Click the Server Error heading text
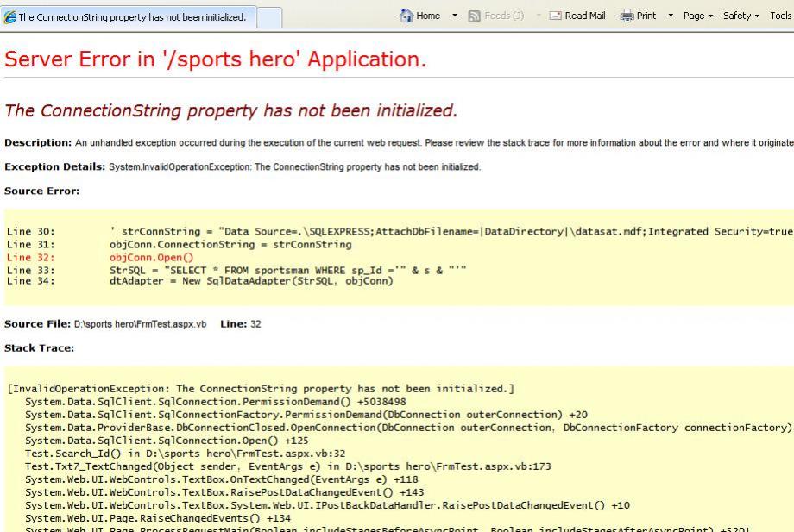The width and height of the screenshot is (794, 532). click(x=216, y=59)
